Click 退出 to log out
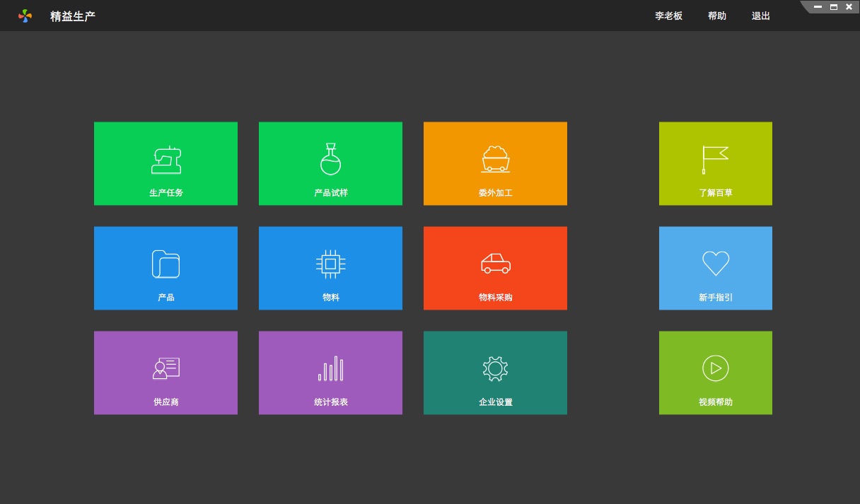 click(760, 16)
